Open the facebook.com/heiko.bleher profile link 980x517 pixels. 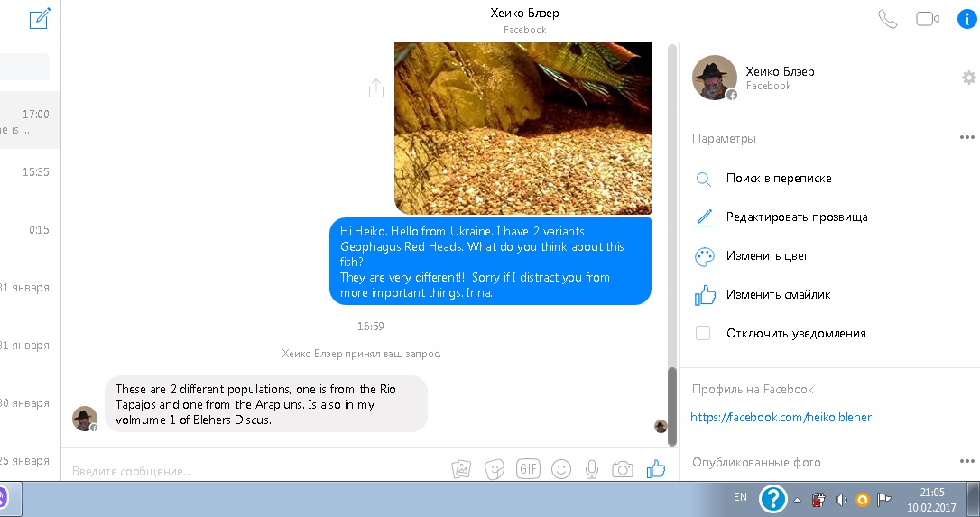click(x=781, y=417)
